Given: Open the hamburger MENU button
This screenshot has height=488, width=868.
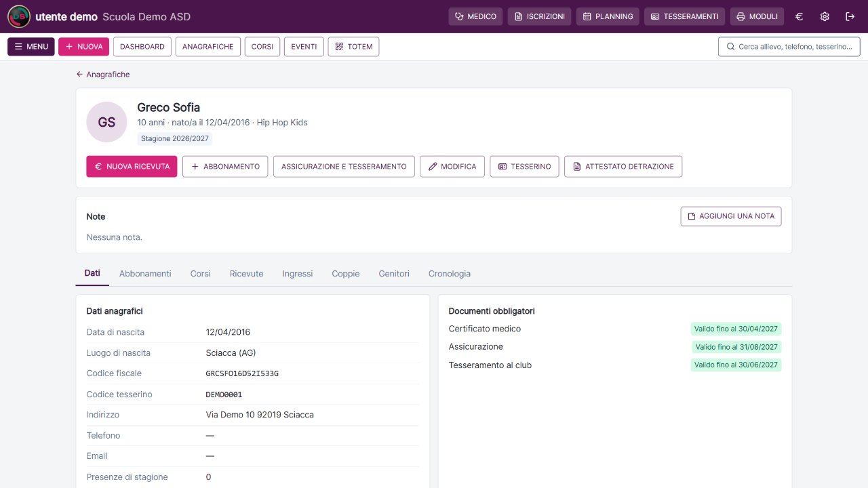Looking at the screenshot, I should 31,47.
